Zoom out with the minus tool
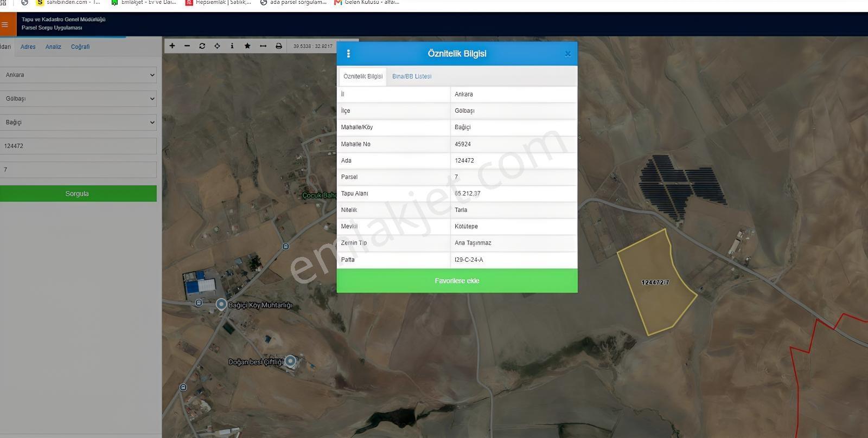The image size is (868, 438). click(187, 46)
